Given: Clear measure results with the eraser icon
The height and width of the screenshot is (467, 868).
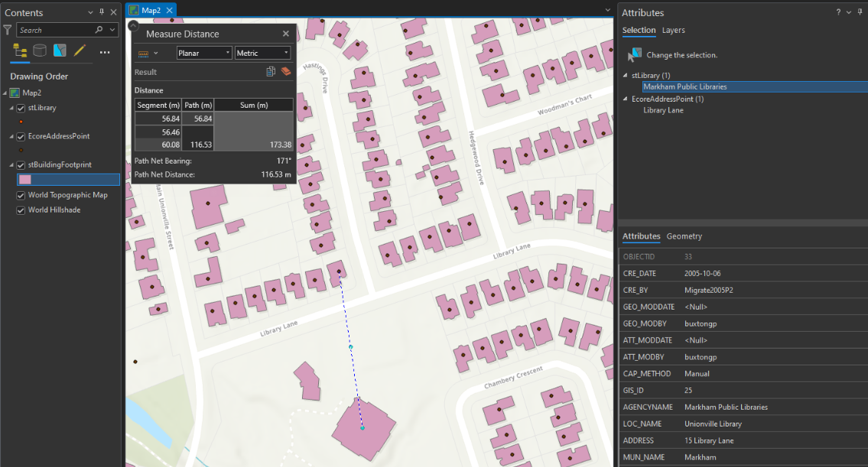Looking at the screenshot, I should coord(286,72).
